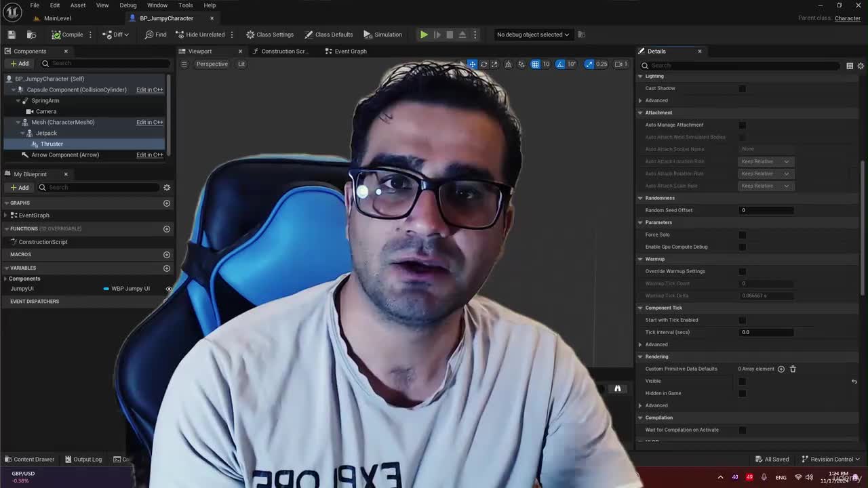868x488 pixels.
Task: Select the Thruster component
Action: pyautogui.click(x=52, y=144)
